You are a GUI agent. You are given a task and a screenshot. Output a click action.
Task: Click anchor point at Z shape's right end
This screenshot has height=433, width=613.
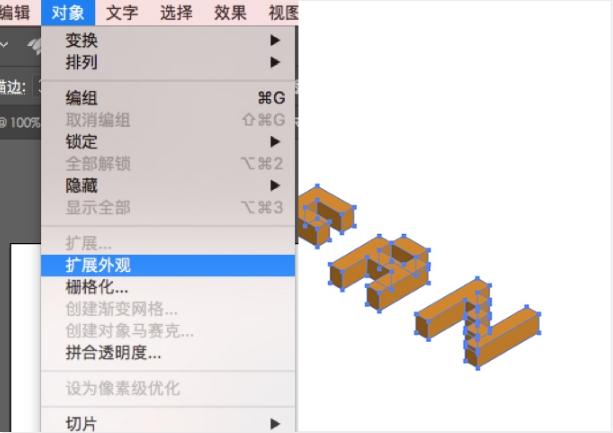pyautogui.click(x=539, y=314)
